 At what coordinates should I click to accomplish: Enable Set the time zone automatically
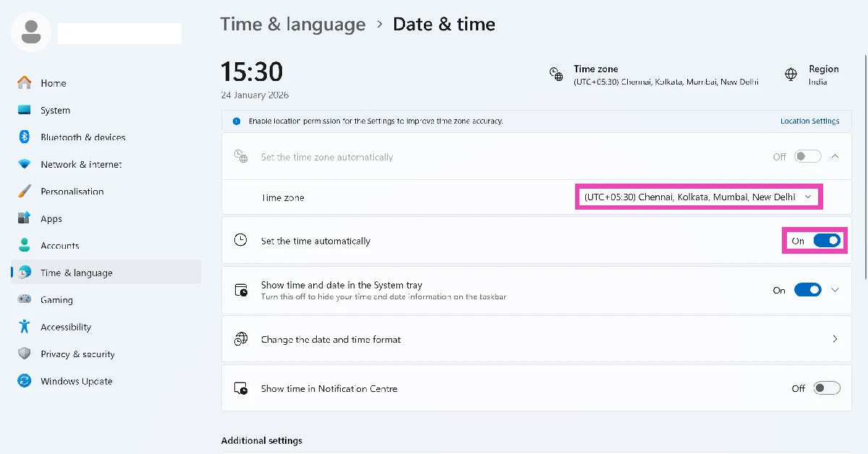pyautogui.click(x=808, y=156)
